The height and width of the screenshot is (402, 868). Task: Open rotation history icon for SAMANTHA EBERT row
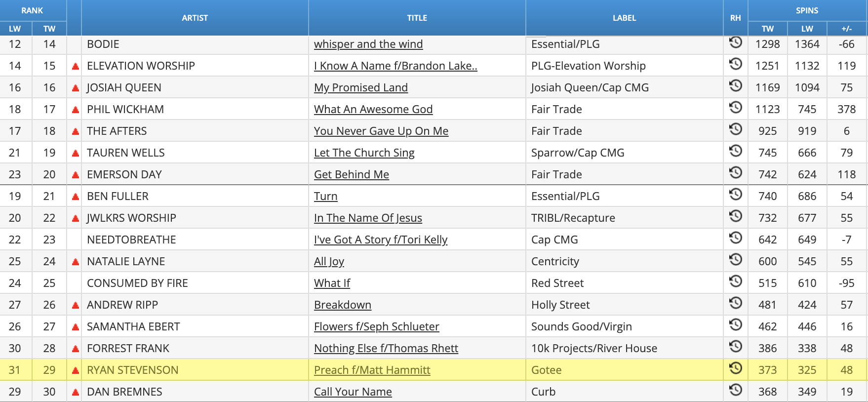pos(736,325)
